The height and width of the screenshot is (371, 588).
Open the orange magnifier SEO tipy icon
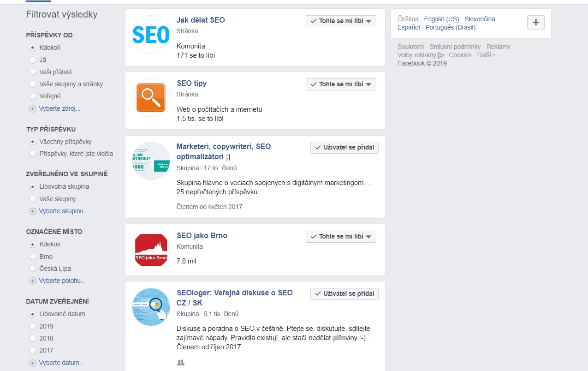151,98
